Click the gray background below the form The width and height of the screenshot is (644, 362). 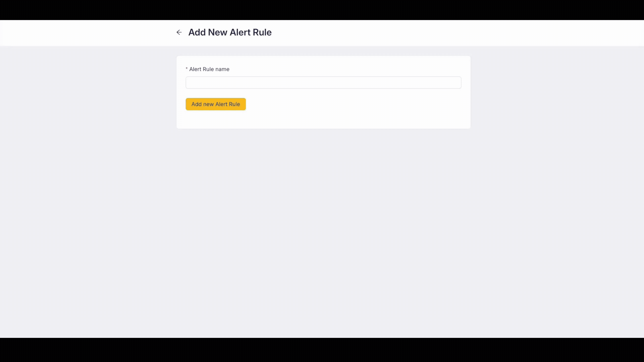(322, 235)
